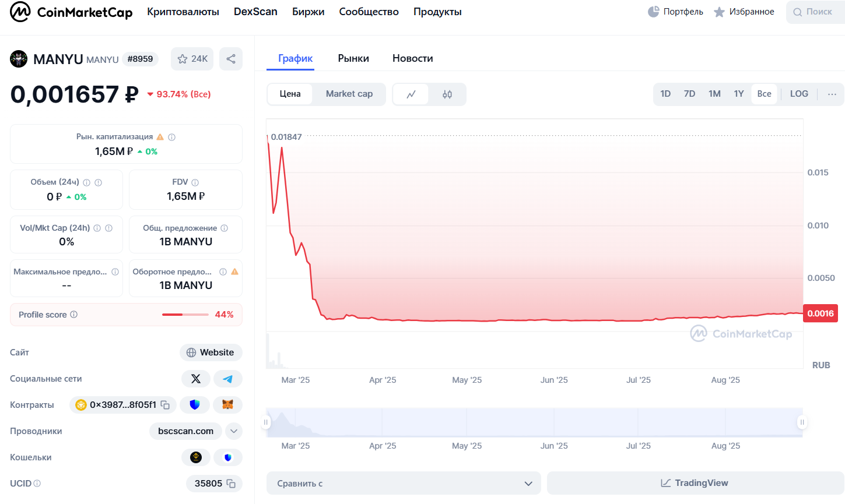Click info icon next to Profile score
845x504 pixels.
pyautogui.click(x=74, y=315)
